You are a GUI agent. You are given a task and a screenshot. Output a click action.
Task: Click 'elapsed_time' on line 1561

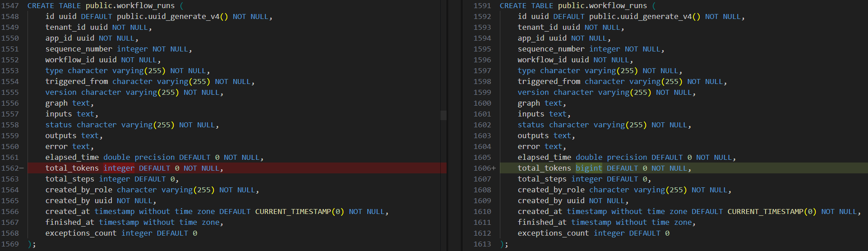[72, 158]
